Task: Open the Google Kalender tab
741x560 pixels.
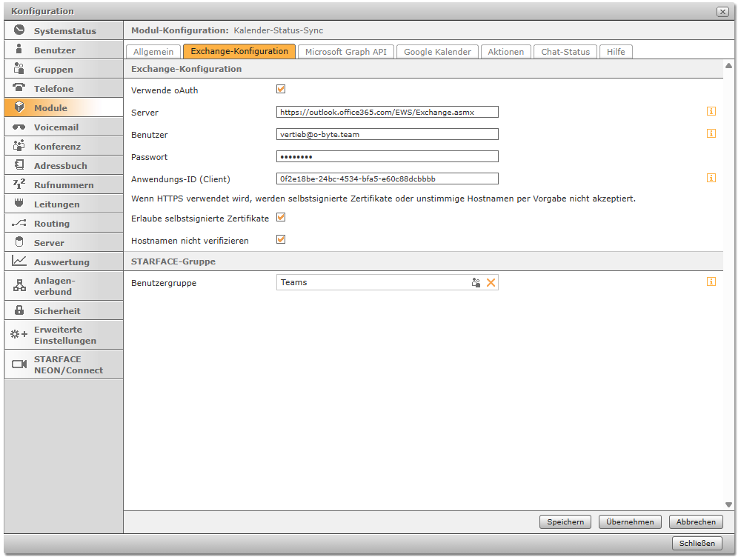Action: 437,52
